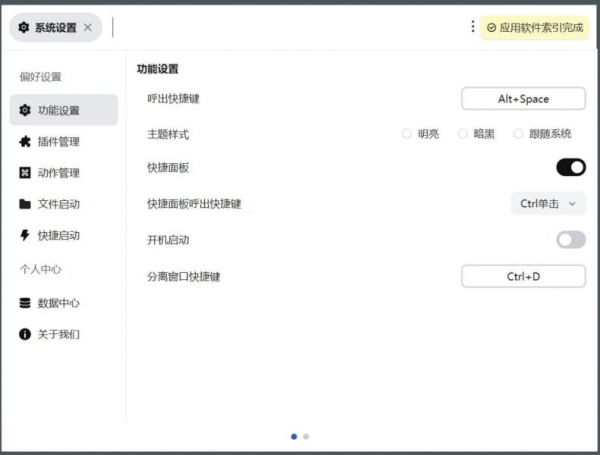This screenshot has width=600, height=455.
Task: Click the 应用软件索引完成 status badge
Action: click(534, 28)
